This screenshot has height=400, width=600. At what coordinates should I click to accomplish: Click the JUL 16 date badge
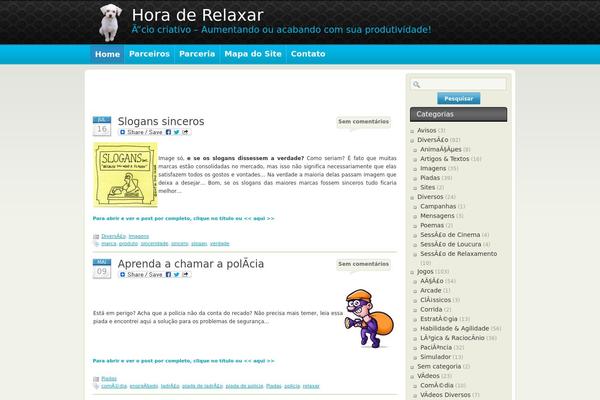(102, 126)
